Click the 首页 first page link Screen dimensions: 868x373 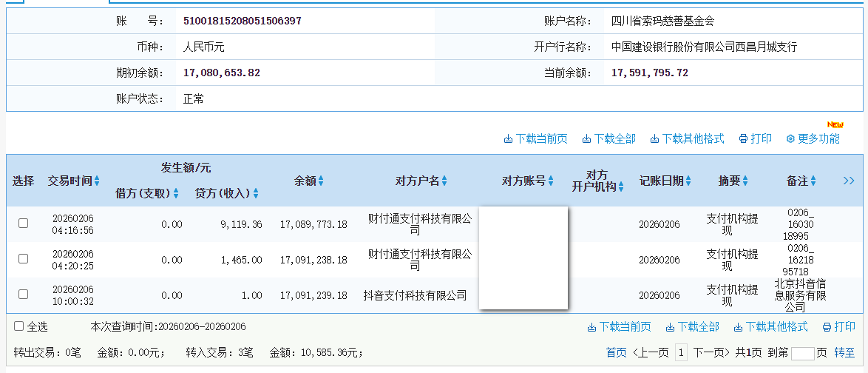[x=616, y=353]
